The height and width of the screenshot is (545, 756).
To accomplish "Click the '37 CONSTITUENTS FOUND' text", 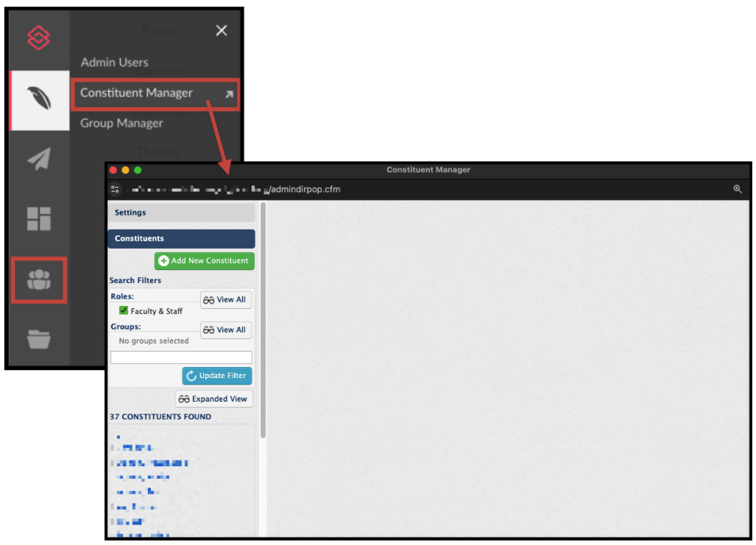I will click(160, 417).
